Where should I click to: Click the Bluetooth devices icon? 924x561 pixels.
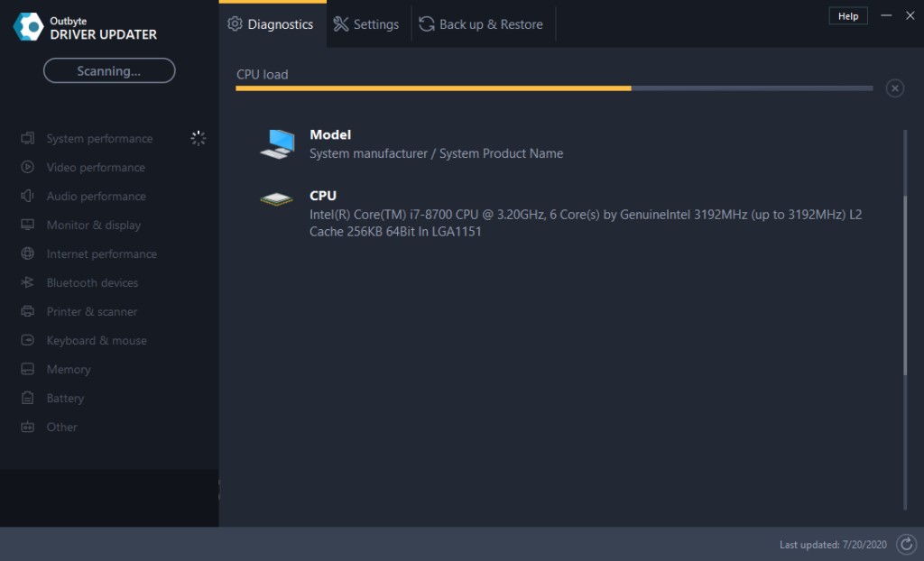[28, 283]
